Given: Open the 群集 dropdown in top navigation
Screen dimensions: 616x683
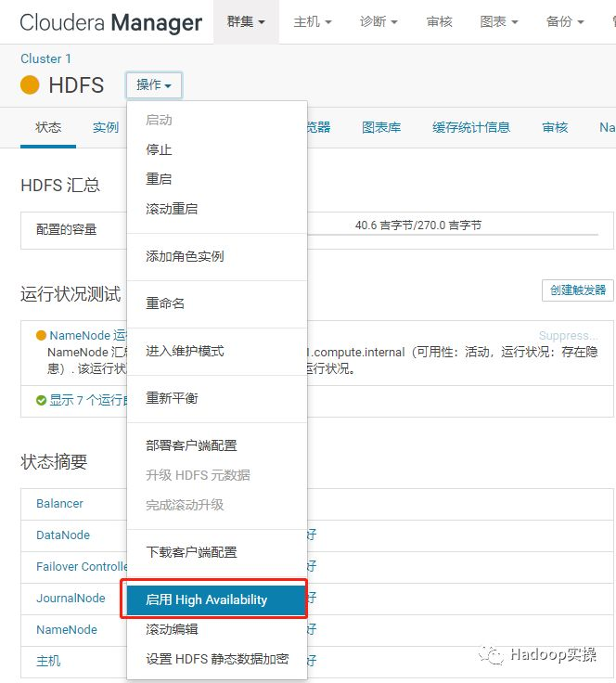Looking at the screenshot, I should point(246,21).
